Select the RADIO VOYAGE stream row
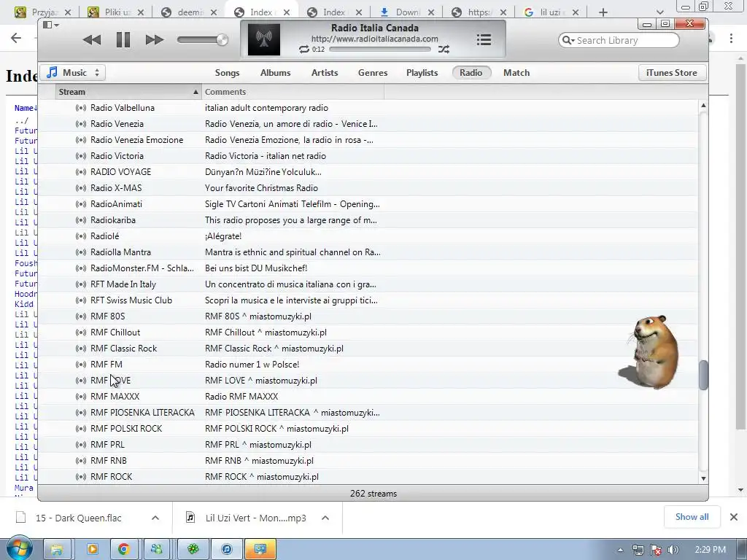The image size is (747, 560). 368,172
